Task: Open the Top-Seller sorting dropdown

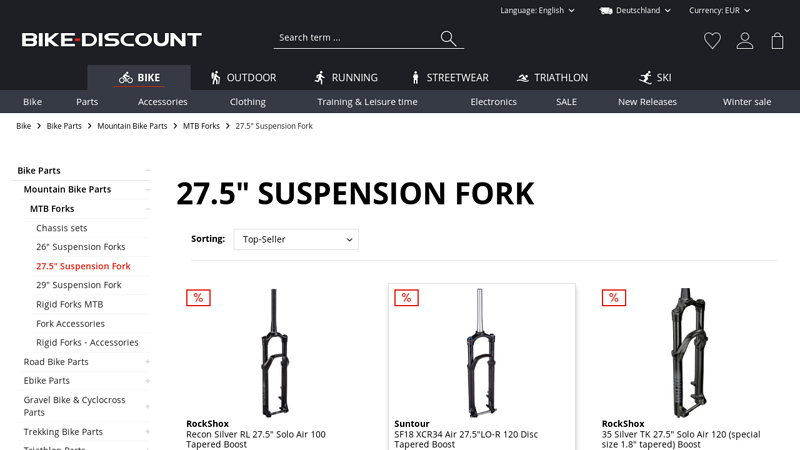Action: point(296,240)
